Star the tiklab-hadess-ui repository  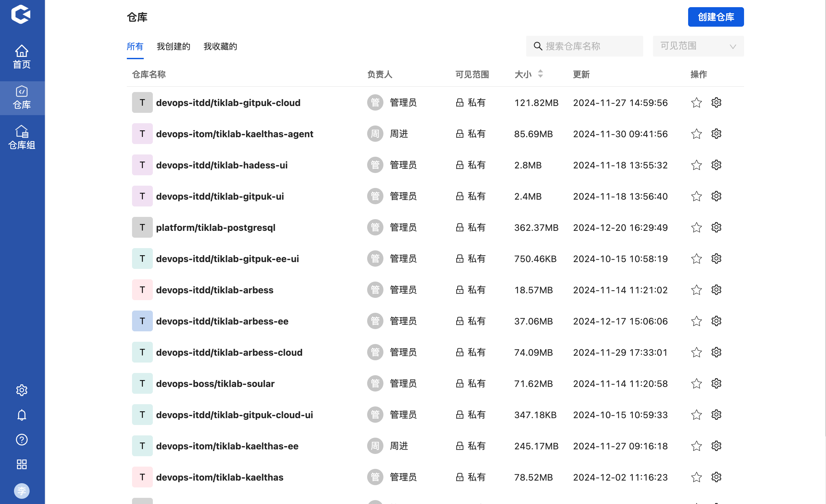click(x=697, y=165)
